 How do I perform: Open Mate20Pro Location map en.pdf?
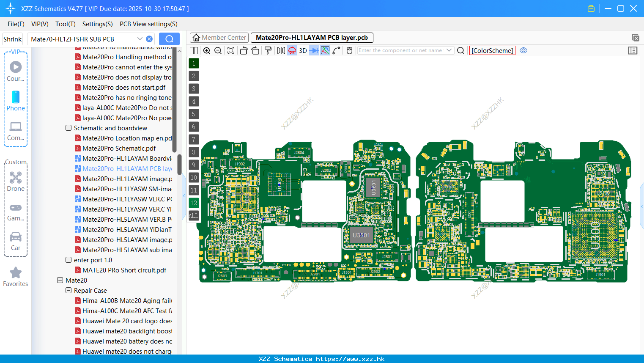pyautogui.click(x=123, y=138)
